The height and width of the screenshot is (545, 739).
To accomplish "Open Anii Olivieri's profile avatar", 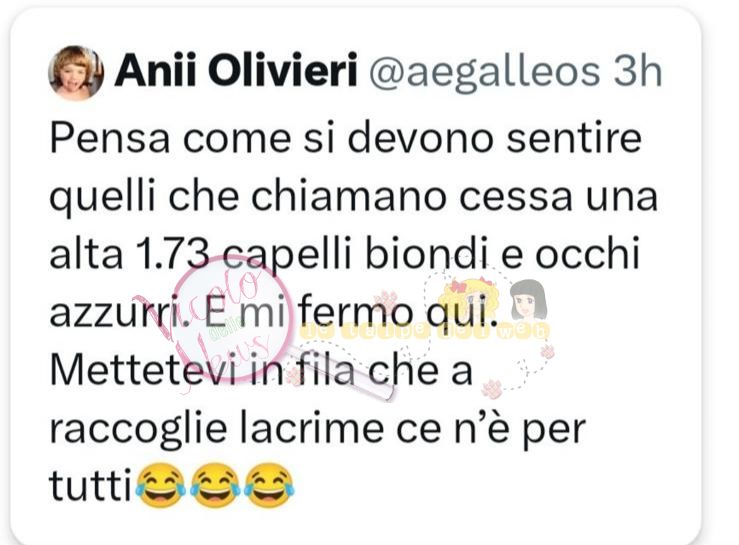I will pos(76,73).
